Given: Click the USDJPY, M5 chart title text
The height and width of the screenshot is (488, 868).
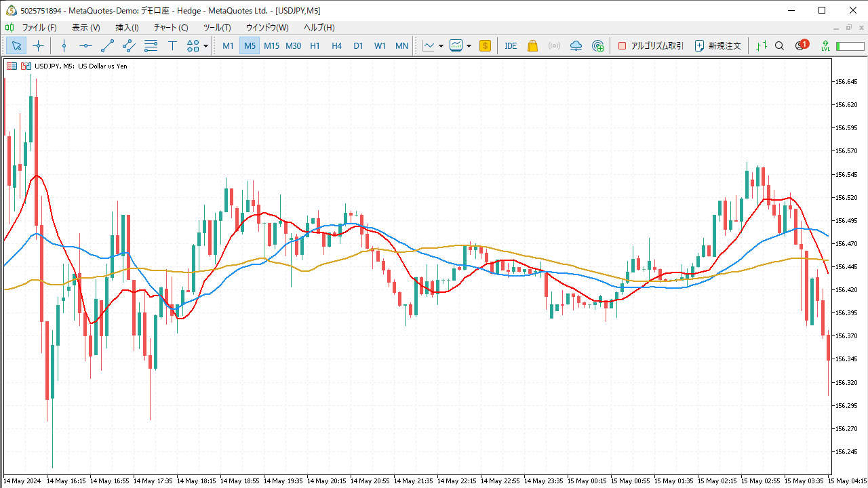Looking at the screenshot, I should (81, 66).
